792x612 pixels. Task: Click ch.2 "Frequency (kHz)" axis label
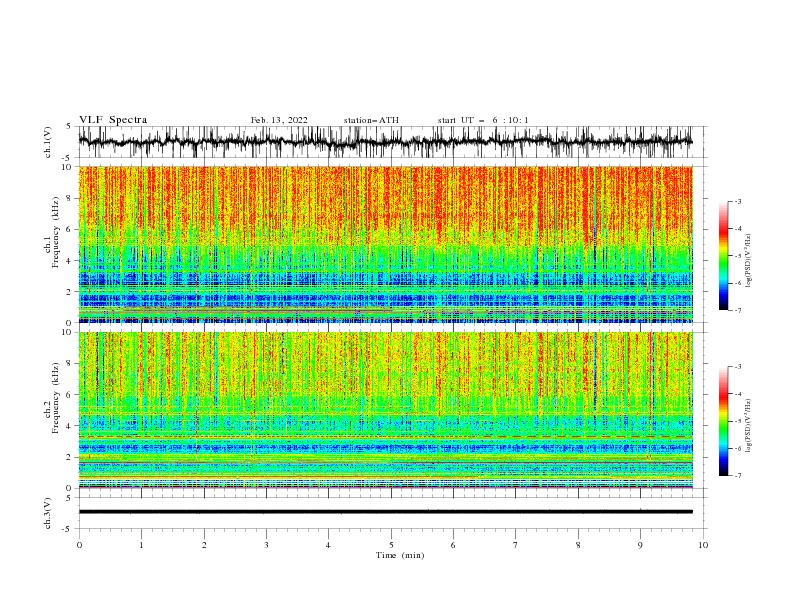point(56,396)
